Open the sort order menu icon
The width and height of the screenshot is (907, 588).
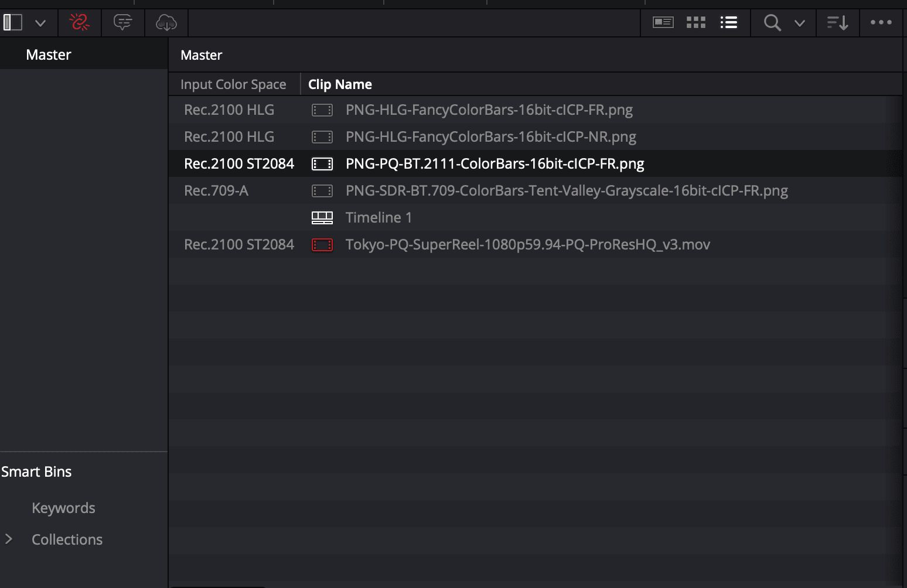pyautogui.click(x=838, y=23)
